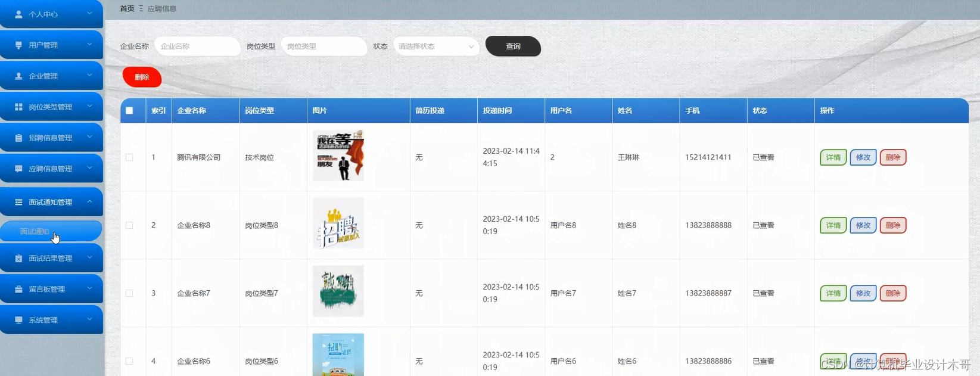Open 留言板管理 menu label

point(46,289)
